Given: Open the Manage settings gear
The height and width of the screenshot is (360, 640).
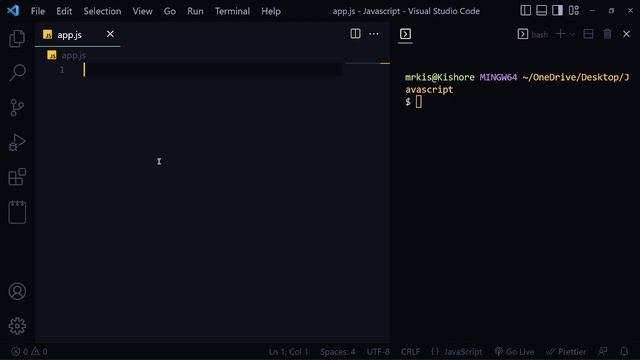Looking at the screenshot, I should tap(17, 326).
